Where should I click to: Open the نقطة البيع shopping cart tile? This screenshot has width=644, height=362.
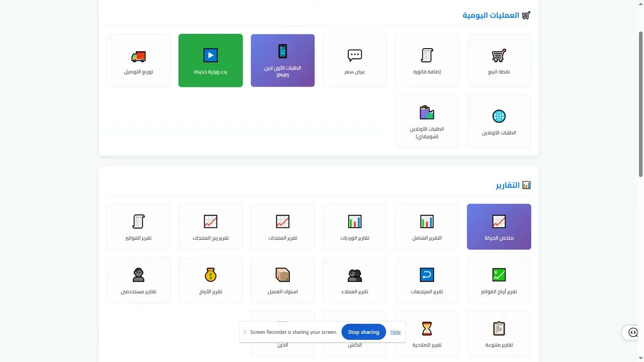click(x=499, y=60)
